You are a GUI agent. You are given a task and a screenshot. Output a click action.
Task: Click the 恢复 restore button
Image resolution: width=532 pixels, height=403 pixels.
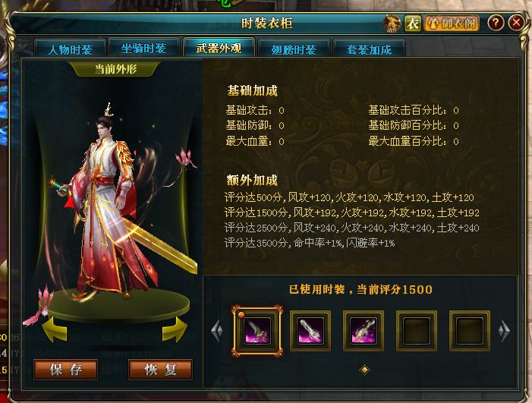(x=160, y=370)
